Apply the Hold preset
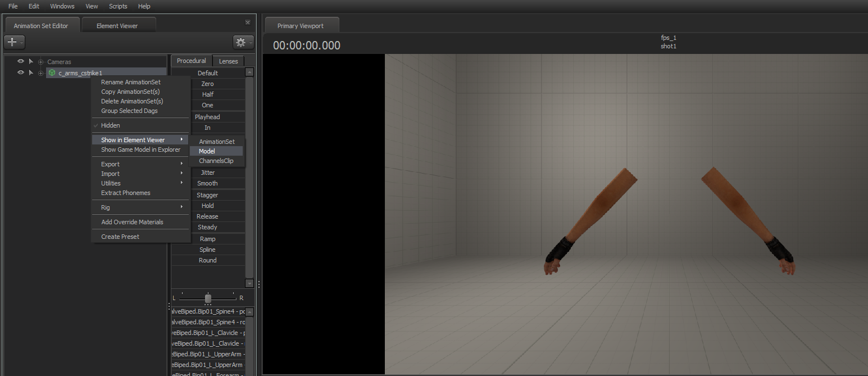 pyautogui.click(x=208, y=206)
